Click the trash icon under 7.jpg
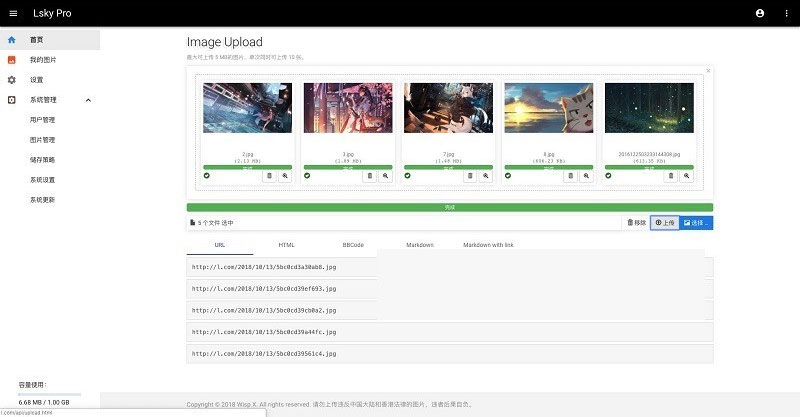Image resolution: width=800 pixels, height=417 pixels. click(470, 175)
